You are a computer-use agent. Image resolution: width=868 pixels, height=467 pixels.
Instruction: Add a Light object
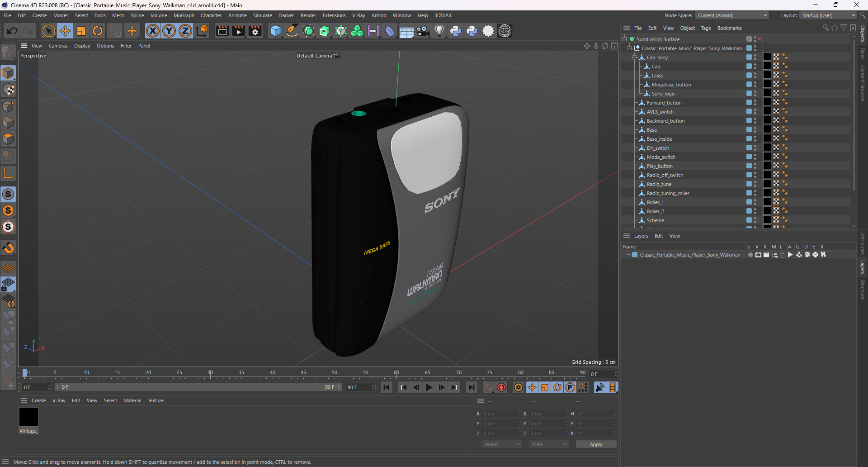[439, 31]
